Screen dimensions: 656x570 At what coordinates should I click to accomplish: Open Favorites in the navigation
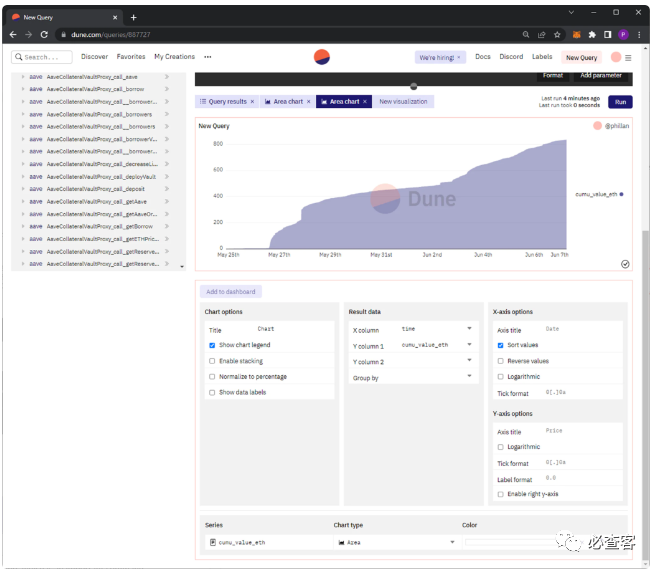point(131,56)
